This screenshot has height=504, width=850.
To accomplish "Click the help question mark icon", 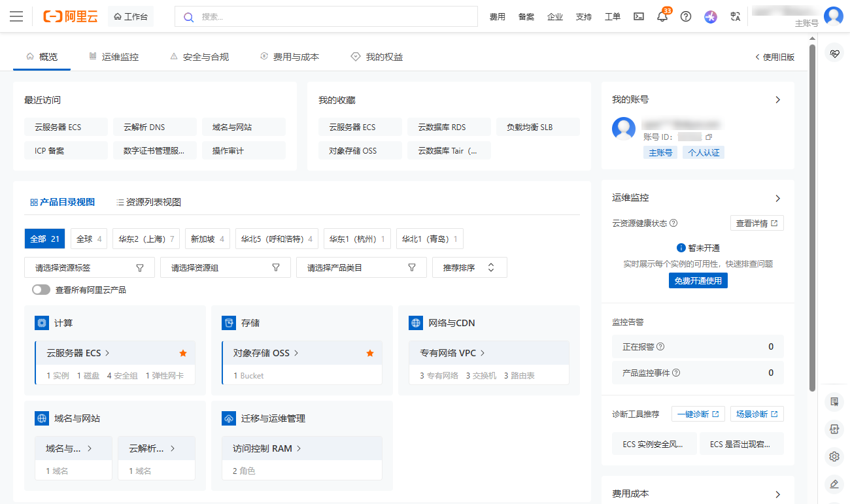I will 686,17.
